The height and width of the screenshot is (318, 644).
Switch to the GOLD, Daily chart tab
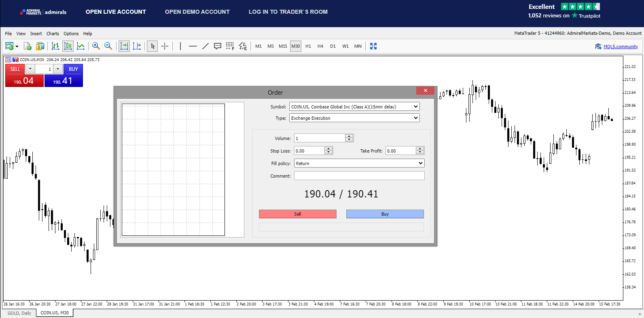click(x=19, y=313)
